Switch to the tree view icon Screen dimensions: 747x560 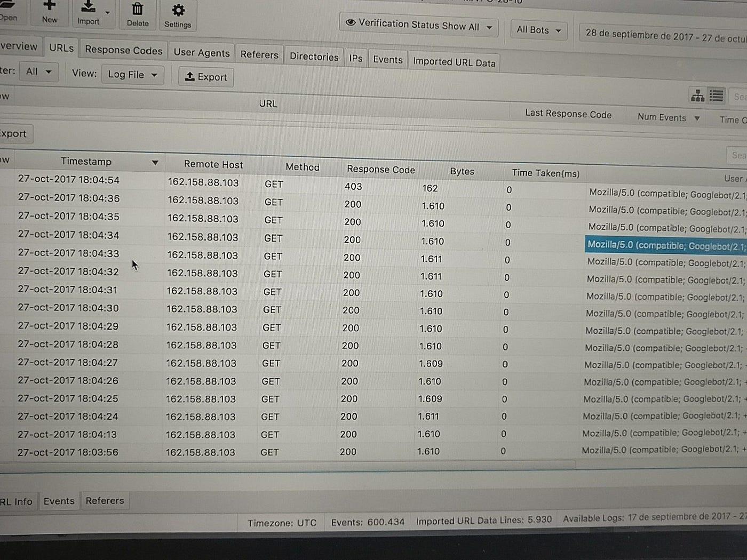(x=697, y=95)
